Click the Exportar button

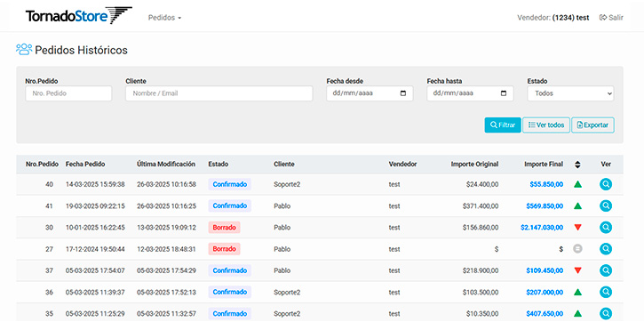pyautogui.click(x=592, y=125)
